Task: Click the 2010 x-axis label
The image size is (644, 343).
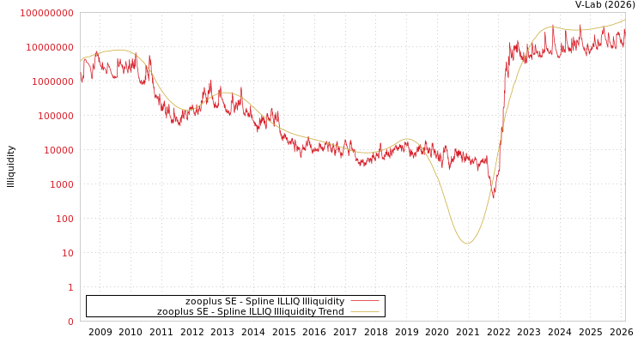Action: pyautogui.click(x=131, y=332)
